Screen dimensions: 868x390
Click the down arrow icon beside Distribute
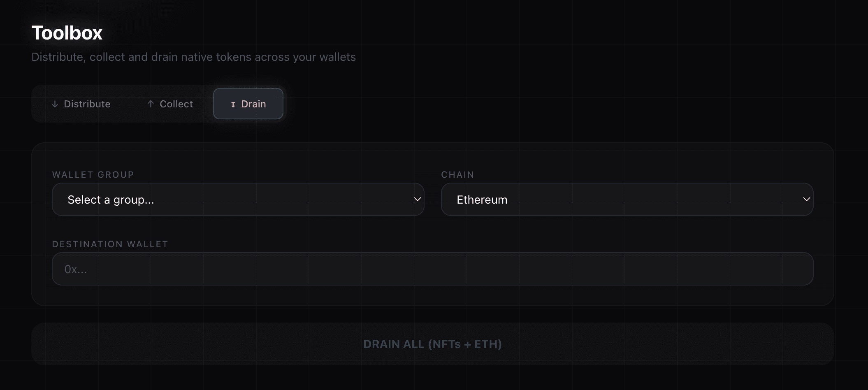coord(55,104)
